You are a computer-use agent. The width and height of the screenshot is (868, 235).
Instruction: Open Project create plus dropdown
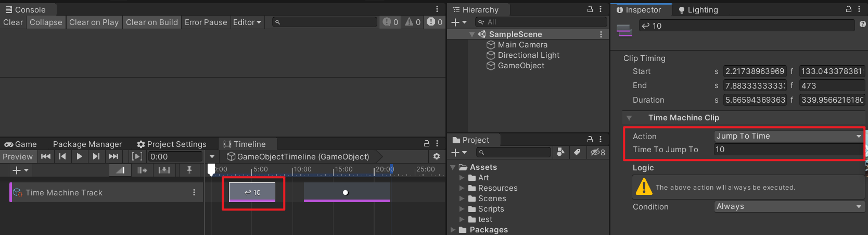point(459,152)
